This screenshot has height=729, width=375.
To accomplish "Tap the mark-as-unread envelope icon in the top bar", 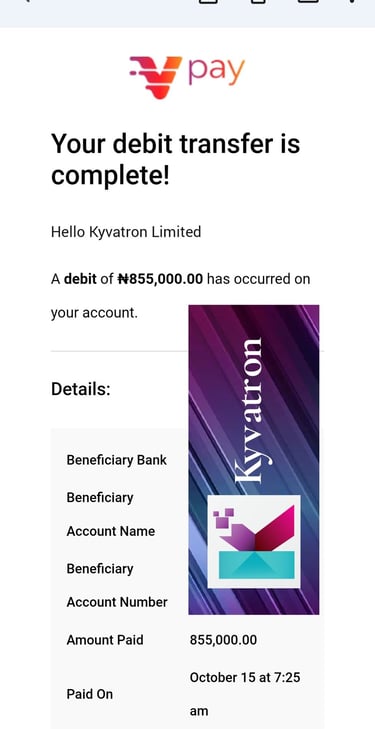I will coord(308,1).
